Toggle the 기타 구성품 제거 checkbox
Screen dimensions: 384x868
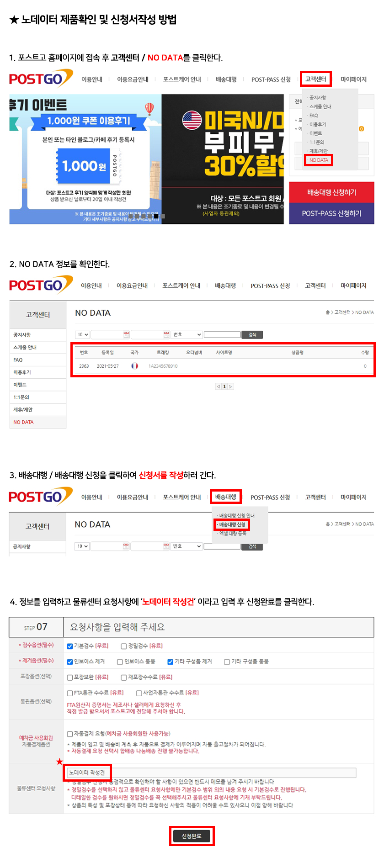click(171, 662)
